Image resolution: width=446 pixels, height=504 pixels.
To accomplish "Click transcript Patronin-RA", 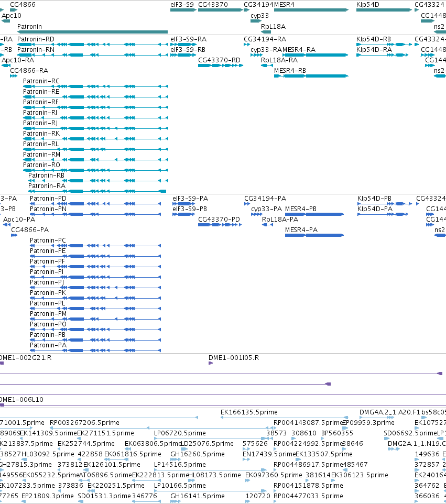I will click(97, 191).
